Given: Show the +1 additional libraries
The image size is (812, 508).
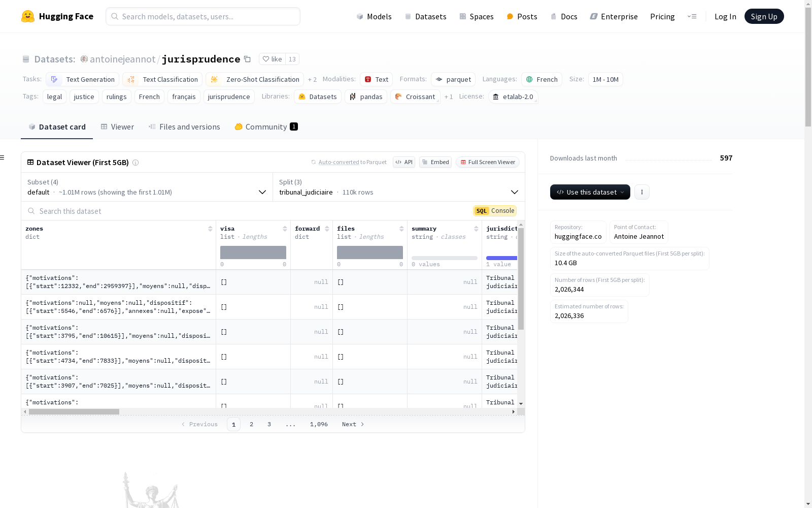Looking at the screenshot, I should [449, 97].
